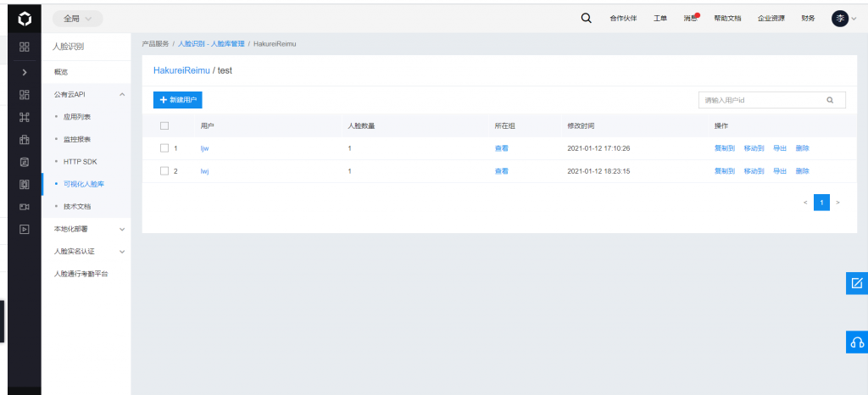This screenshot has height=395, width=868.
Task: Click the briefcase icon in dark sidebar
Action: 25,139
